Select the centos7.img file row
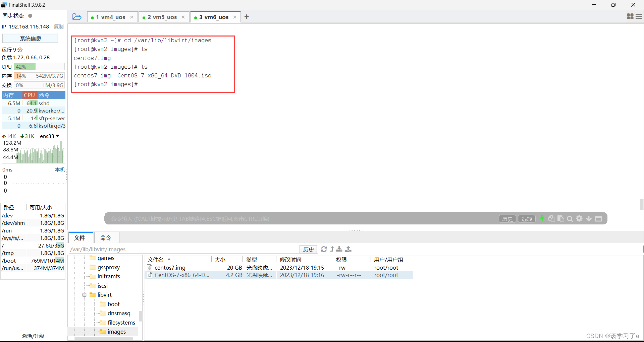Image resolution: width=644 pixels, height=342 pixels. pos(279,268)
